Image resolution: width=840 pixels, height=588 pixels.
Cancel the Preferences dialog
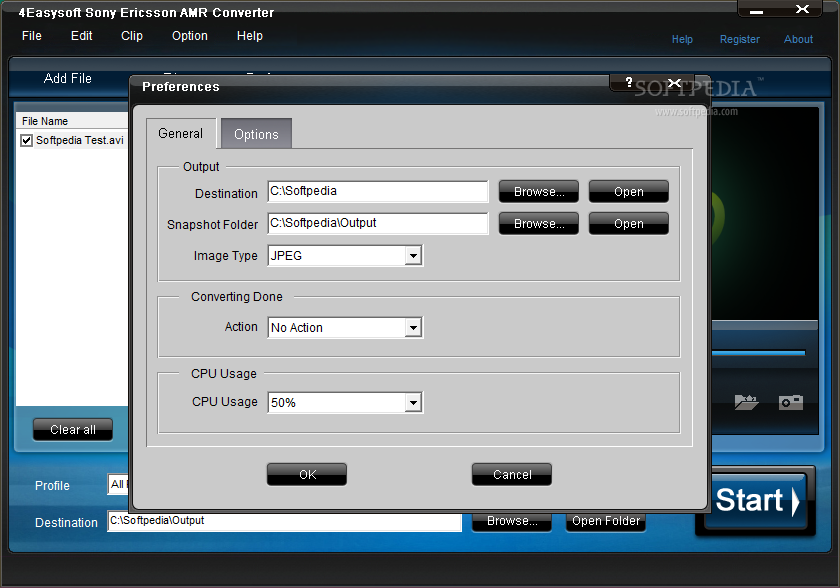pyautogui.click(x=512, y=474)
